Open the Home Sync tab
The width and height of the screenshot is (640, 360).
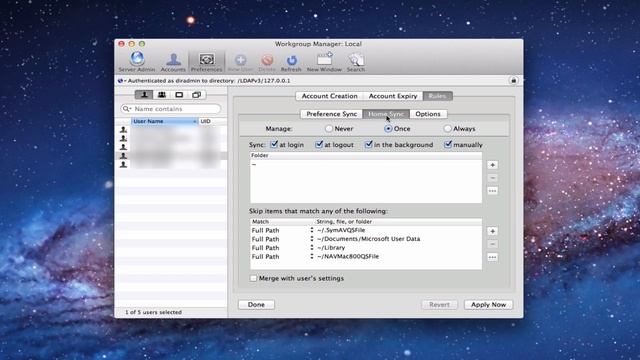[386, 114]
